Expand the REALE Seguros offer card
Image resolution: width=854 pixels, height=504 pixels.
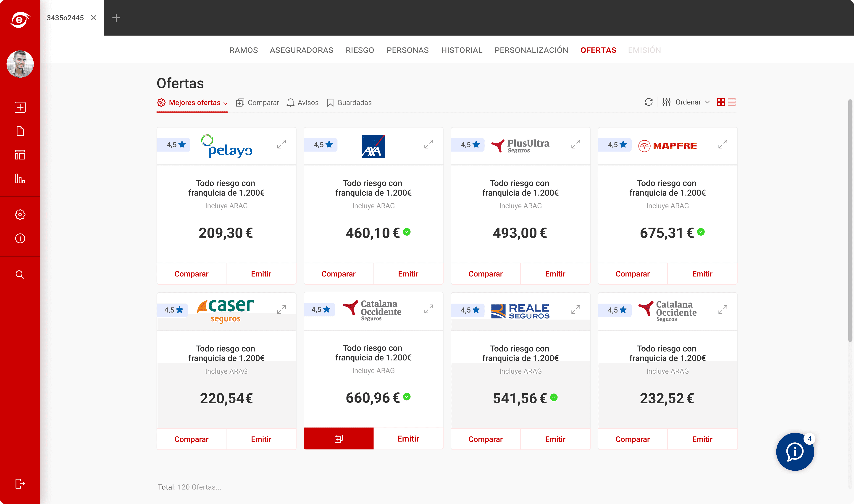(x=575, y=309)
